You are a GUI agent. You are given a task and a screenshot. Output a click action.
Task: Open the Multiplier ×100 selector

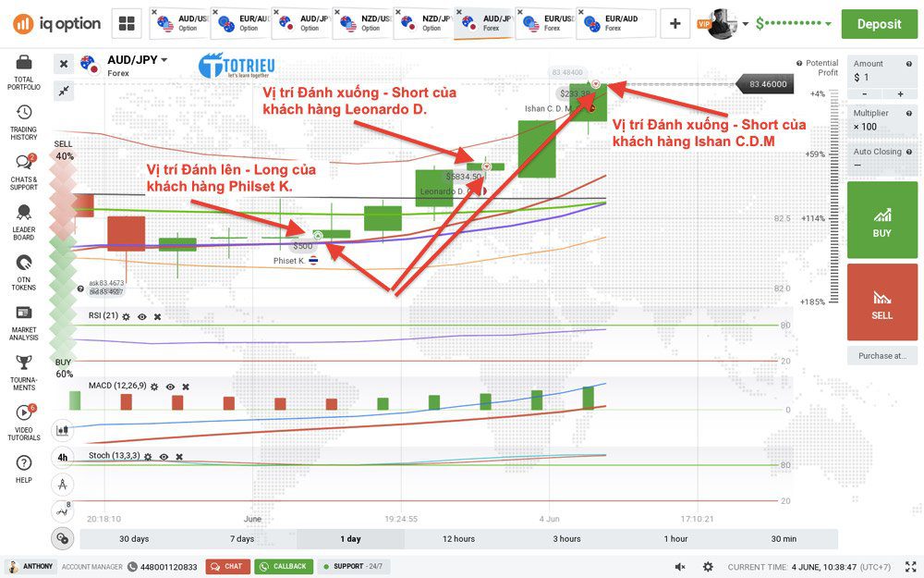882,121
